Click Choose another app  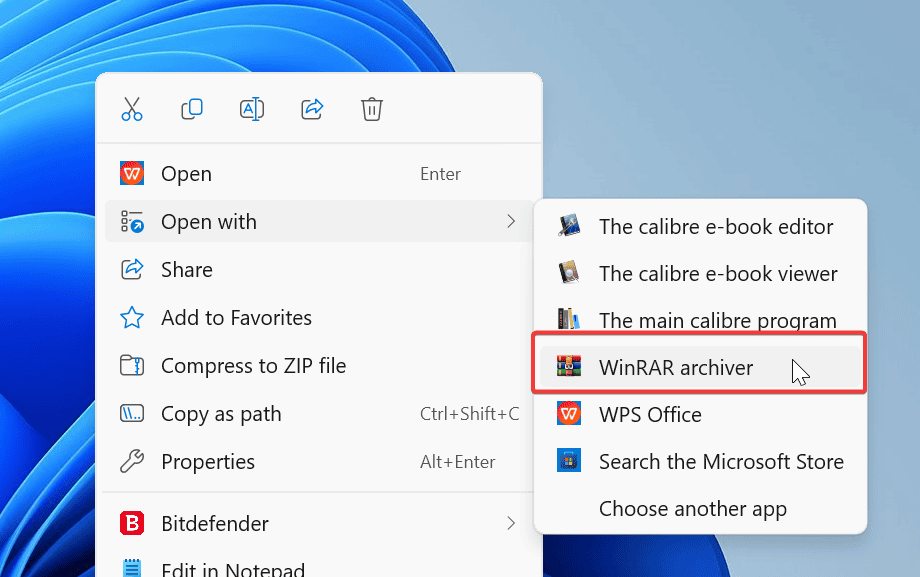700,508
